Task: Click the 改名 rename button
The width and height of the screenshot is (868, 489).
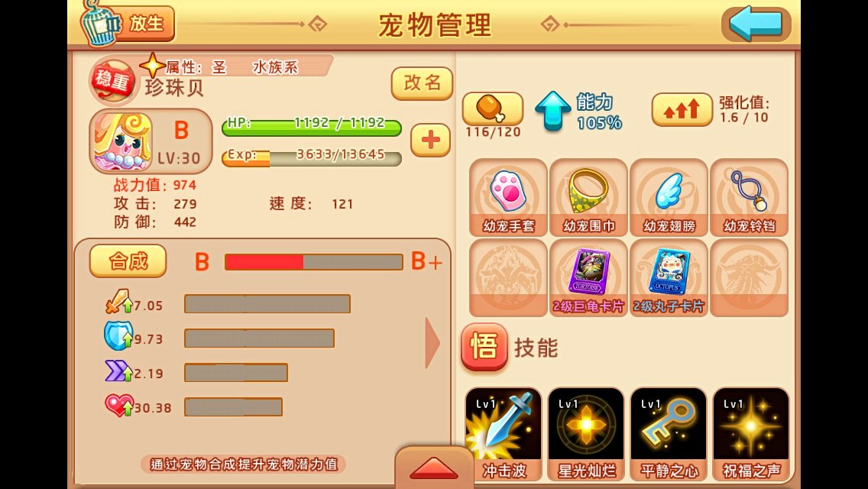Action: [x=423, y=83]
